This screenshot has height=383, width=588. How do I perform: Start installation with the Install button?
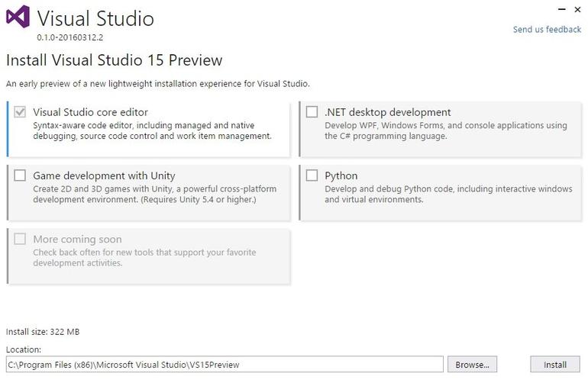(555, 365)
